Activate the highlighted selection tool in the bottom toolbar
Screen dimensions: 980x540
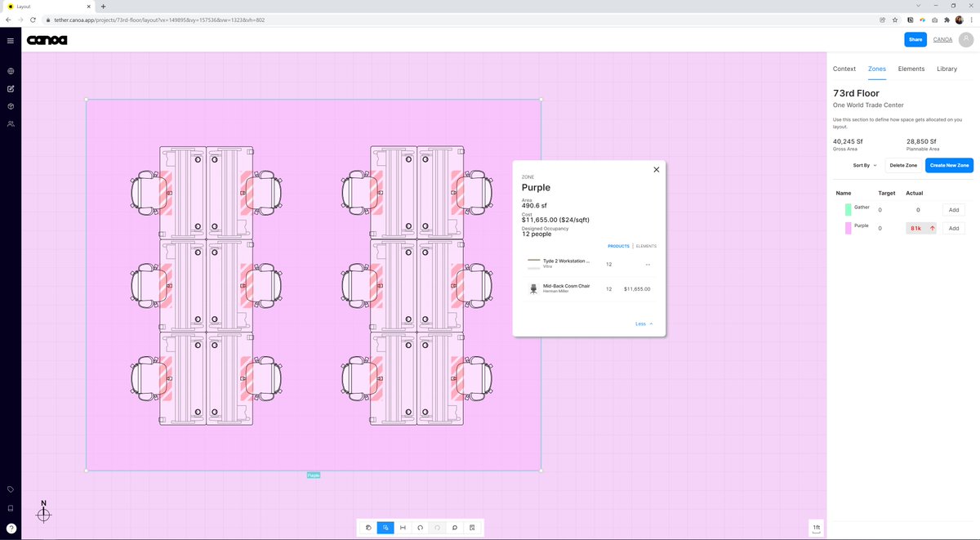coord(385,528)
